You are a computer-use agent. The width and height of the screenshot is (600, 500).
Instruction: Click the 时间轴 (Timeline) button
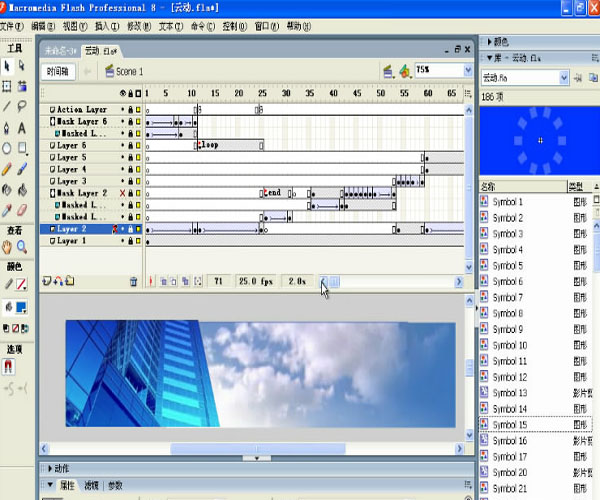pyautogui.click(x=57, y=71)
